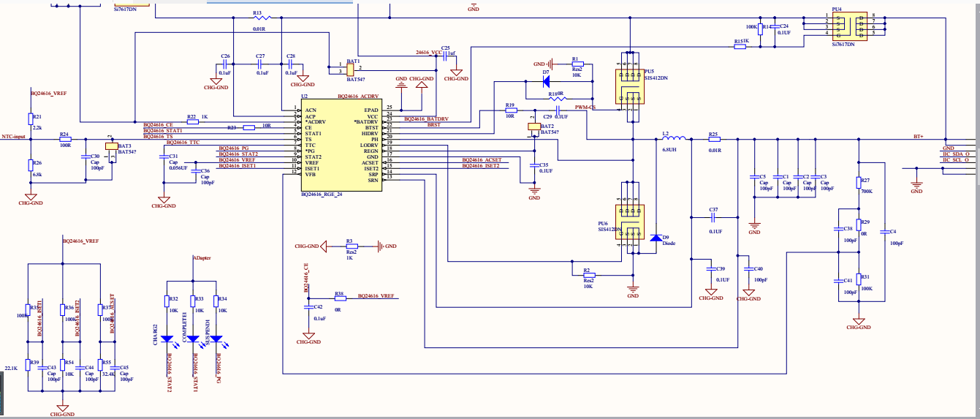
Task: Select resistor R55 32.4K
Action: click(x=99, y=365)
